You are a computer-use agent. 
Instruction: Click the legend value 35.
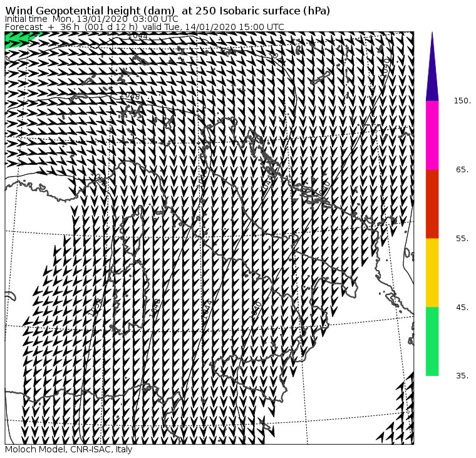tap(462, 376)
